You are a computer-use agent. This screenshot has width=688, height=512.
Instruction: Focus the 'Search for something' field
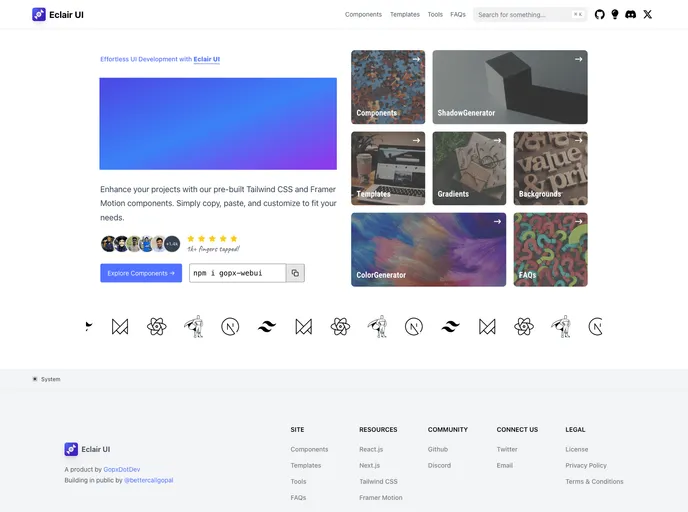click(530, 14)
